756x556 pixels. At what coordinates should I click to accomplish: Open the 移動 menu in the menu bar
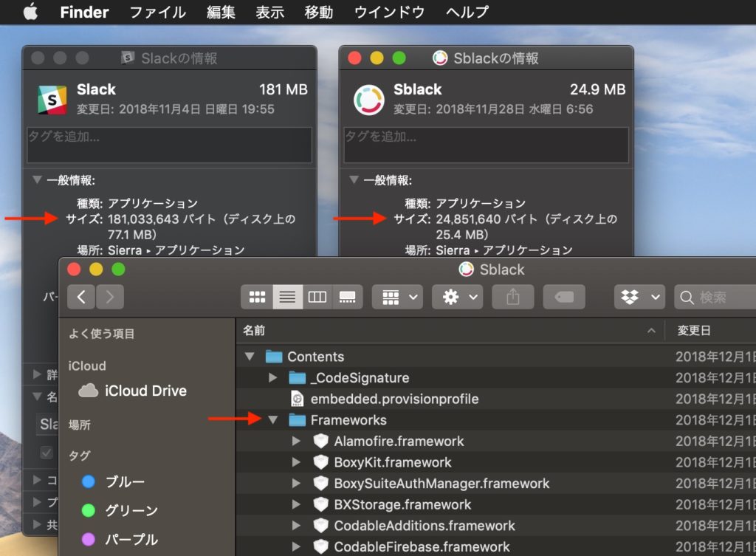(x=318, y=12)
